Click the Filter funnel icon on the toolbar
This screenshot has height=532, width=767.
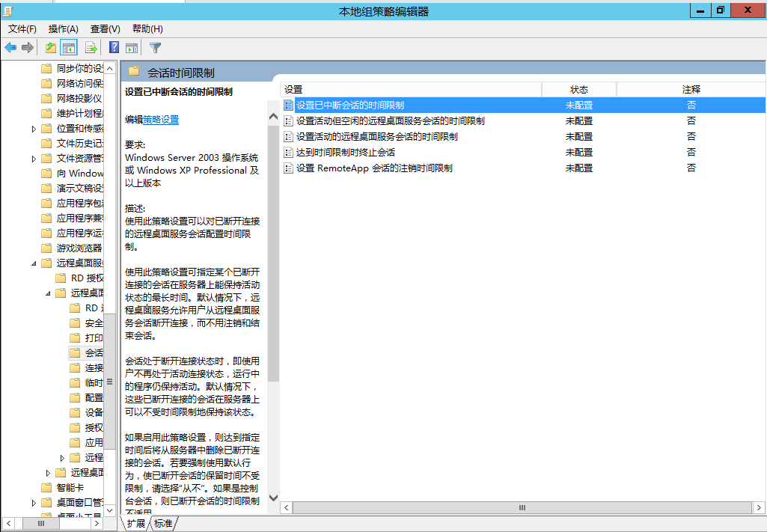coord(155,47)
